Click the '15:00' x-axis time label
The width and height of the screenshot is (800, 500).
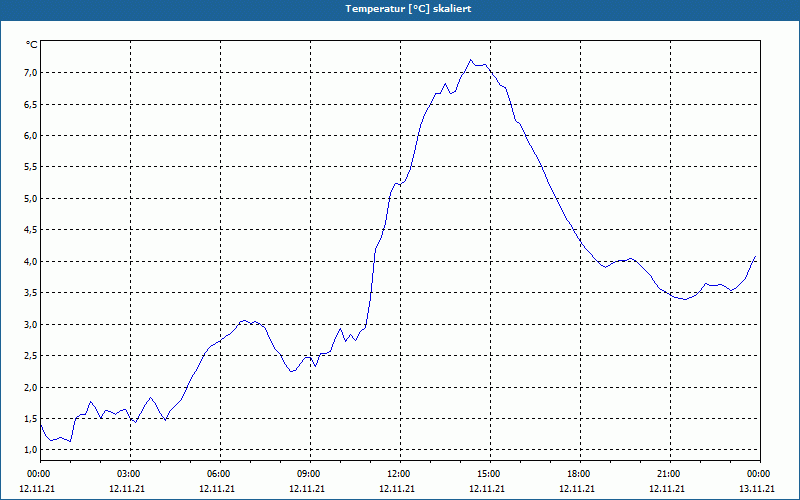489,474
